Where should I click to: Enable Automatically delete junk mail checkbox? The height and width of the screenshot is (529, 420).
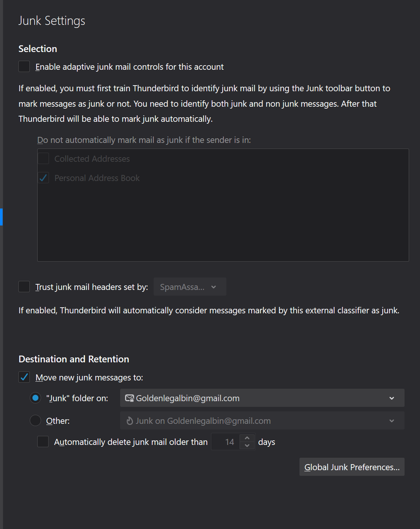click(x=43, y=442)
